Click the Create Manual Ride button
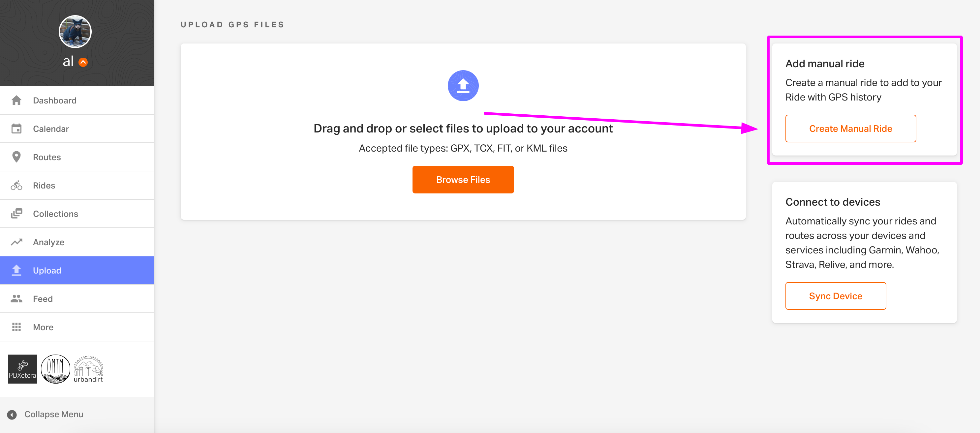 click(x=851, y=129)
